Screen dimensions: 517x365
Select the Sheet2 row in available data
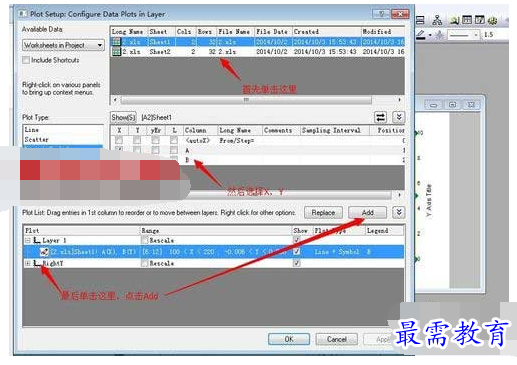click(257, 52)
